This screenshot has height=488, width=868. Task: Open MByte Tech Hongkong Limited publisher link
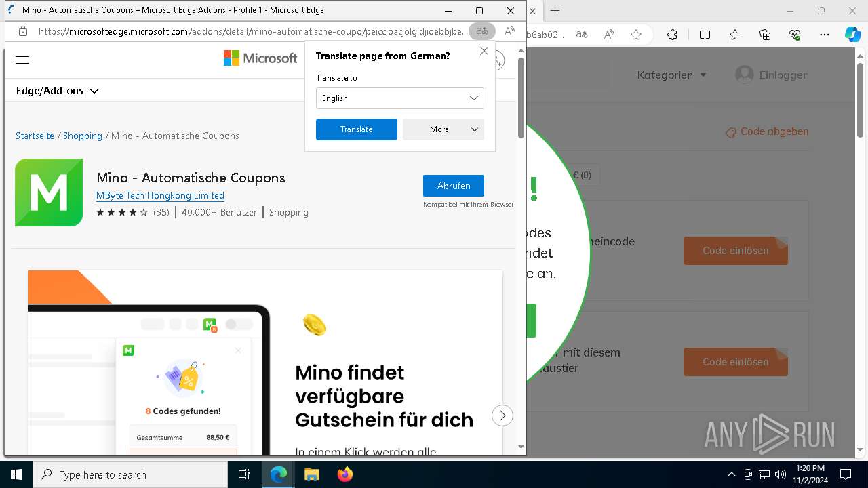[x=160, y=195]
